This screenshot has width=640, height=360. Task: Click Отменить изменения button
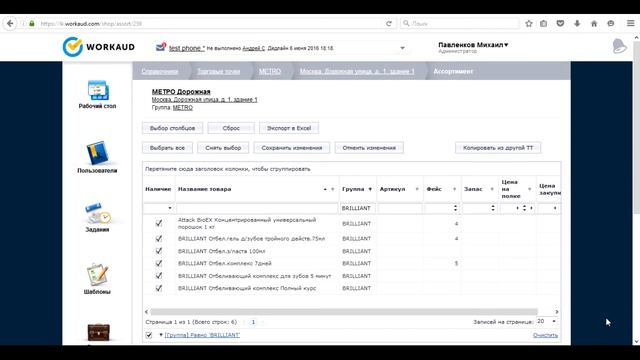(369, 148)
